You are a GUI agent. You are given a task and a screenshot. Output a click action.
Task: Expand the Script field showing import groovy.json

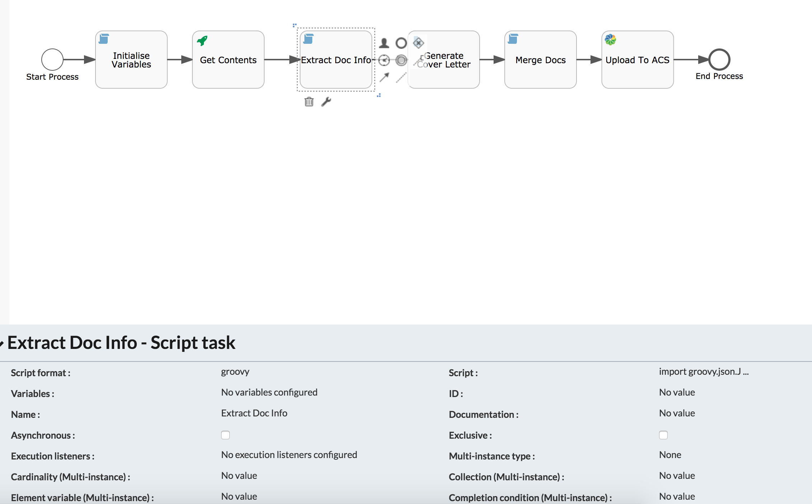point(704,372)
